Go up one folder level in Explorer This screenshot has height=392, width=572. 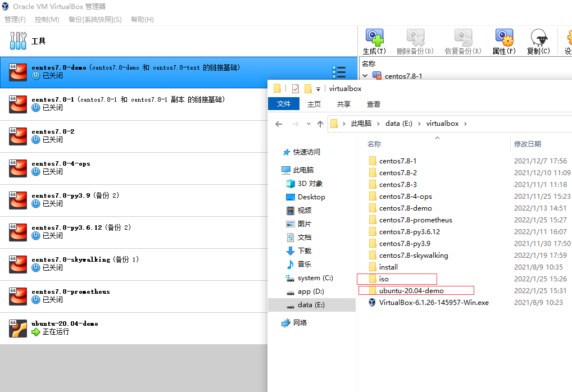coord(320,124)
